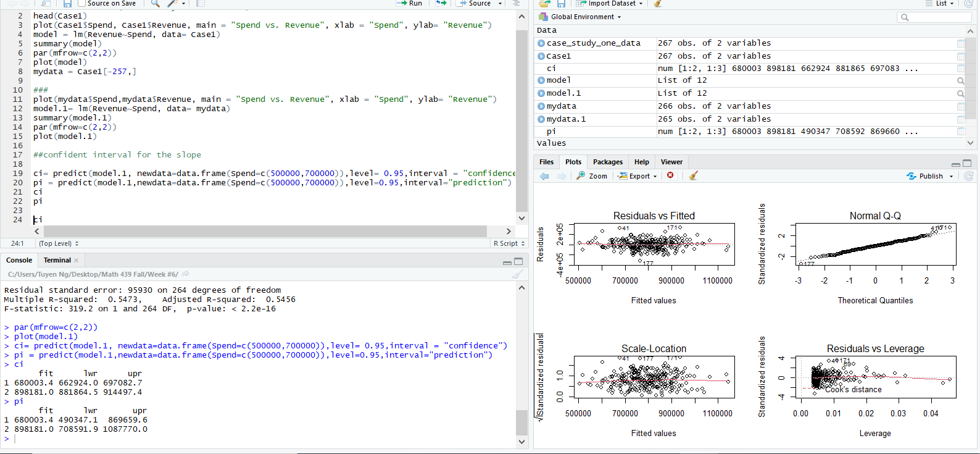Refresh the Environment pane
This screenshot has height=454, width=980.
[x=968, y=4]
